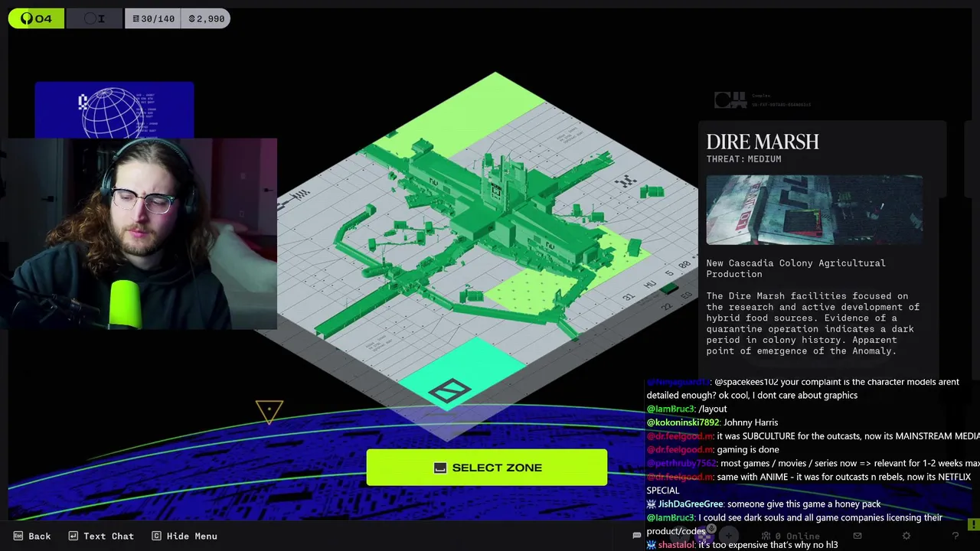980x551 pixels.
Task: Click the @petrhruby7562 chat message
Action: (x=813, y=463)
